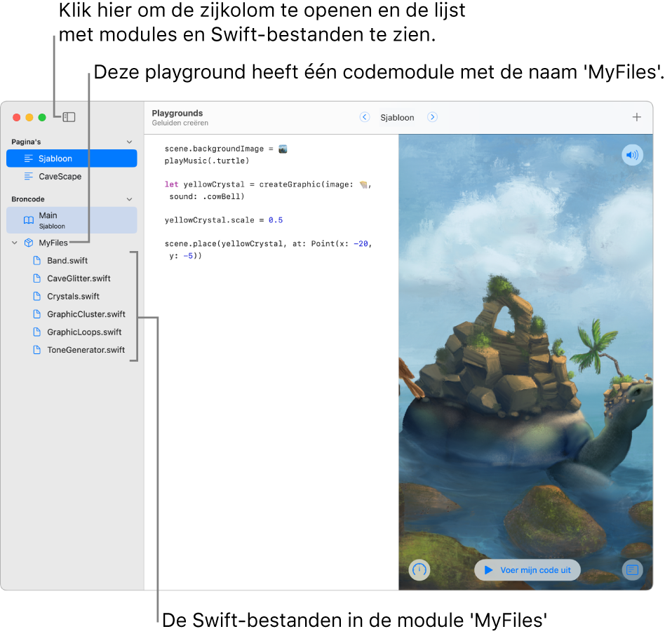Click the CaveScape page icon
Image resolution: width=672 pixels, height=636 pixels.
coord(28,177)
